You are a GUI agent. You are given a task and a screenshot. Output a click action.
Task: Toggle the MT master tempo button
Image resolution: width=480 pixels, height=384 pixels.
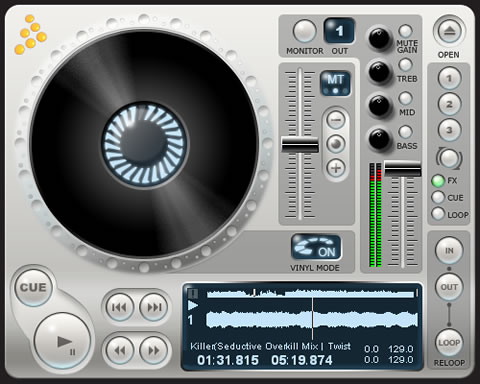tap(335, 83)
